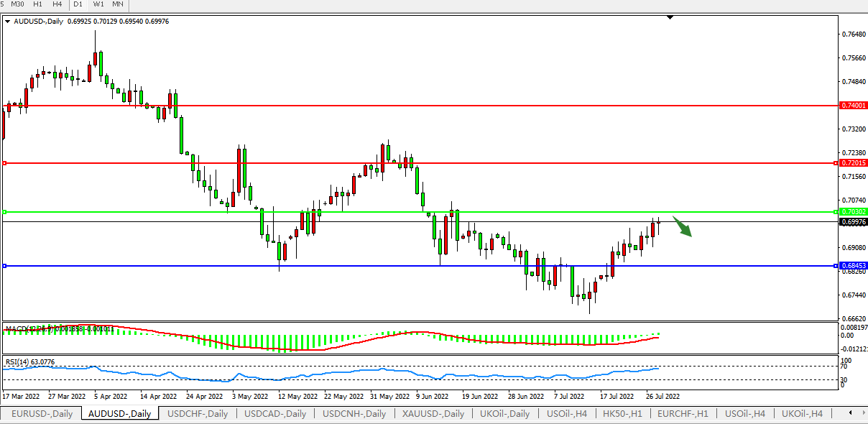Switch to M30 timeframe
The image size is (868, 424).
(17, 4)
